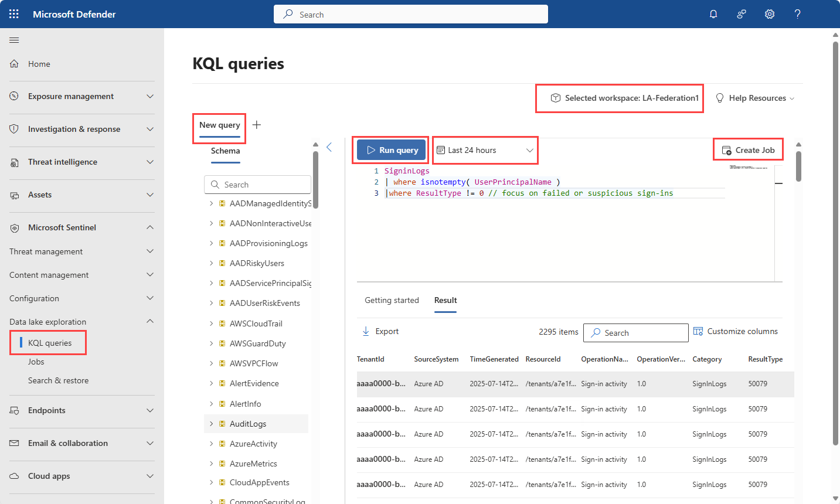840x504 pixels.
Task: Click the Endpoints icon in sidebar
Action: 14,410
